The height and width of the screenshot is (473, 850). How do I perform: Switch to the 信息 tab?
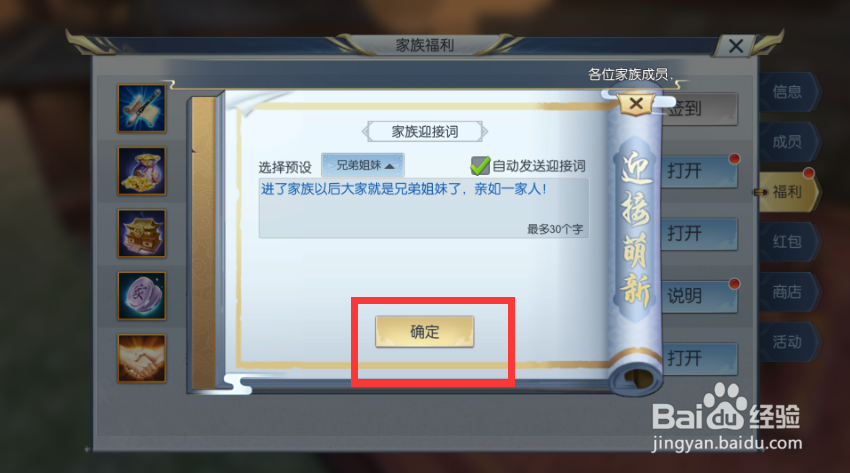click(x=788, y=92)
